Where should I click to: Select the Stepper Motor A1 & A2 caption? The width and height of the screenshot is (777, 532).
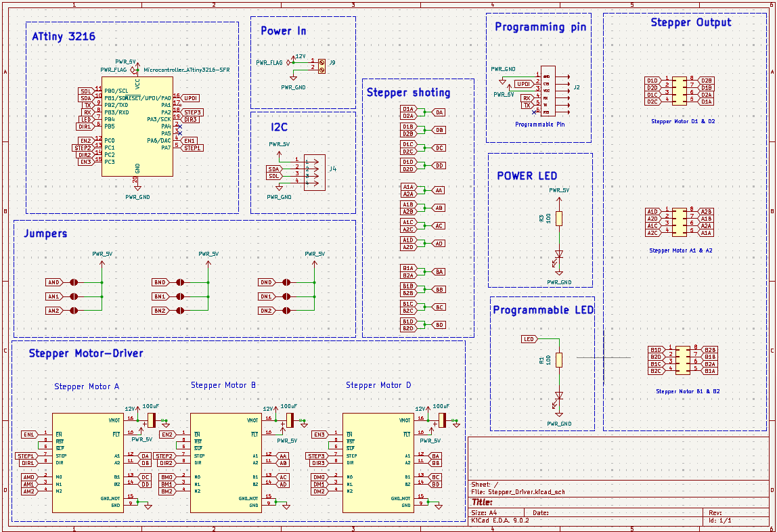tap(681, 250)
